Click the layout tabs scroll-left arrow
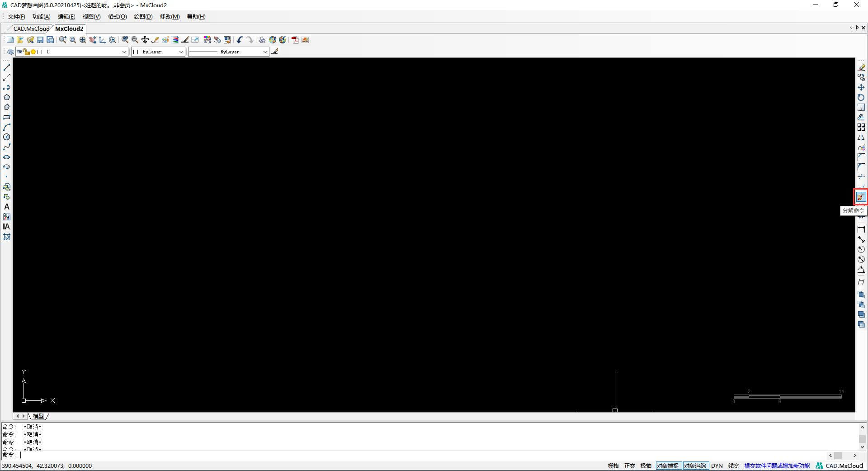This screenshot has height=471, width=868. tap(18, 416)
